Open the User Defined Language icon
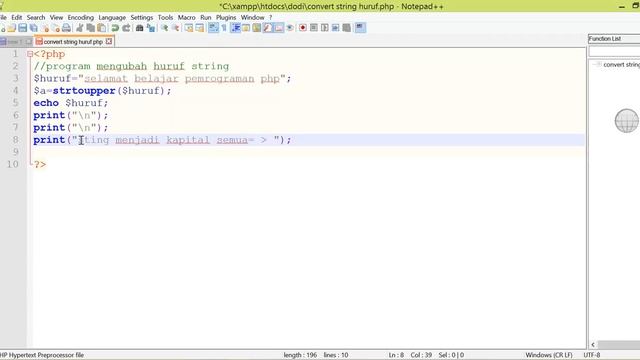This screenshot has width=640, height=360. click(x=246, y=28)
